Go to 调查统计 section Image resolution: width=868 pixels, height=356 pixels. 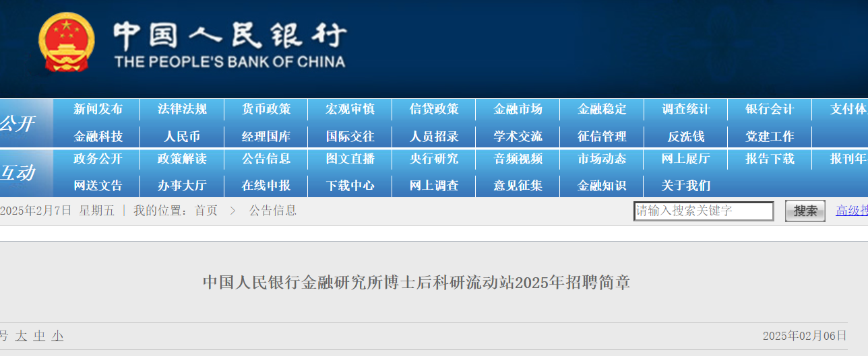pos(685,109)
